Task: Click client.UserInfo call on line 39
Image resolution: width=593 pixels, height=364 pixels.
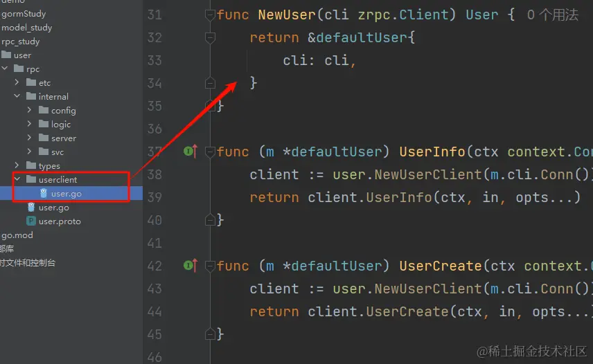Action: click(370, 197)
